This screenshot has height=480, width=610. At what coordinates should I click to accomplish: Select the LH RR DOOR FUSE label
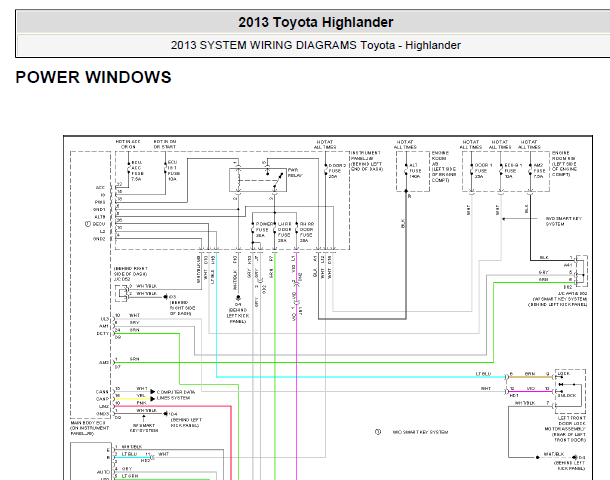(284, 232)
